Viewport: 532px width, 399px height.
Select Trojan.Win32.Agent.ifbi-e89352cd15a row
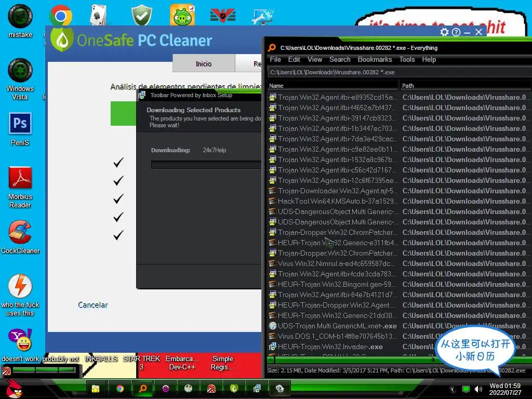[399, 97]
